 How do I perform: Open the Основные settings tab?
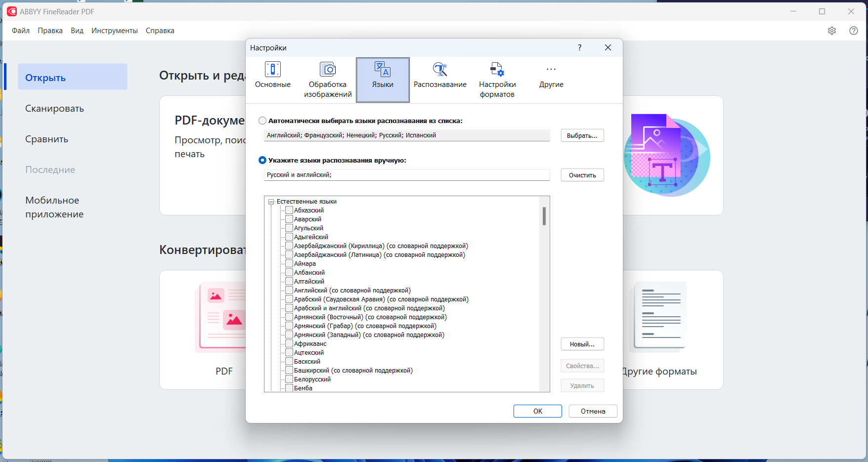pos(273,80)
